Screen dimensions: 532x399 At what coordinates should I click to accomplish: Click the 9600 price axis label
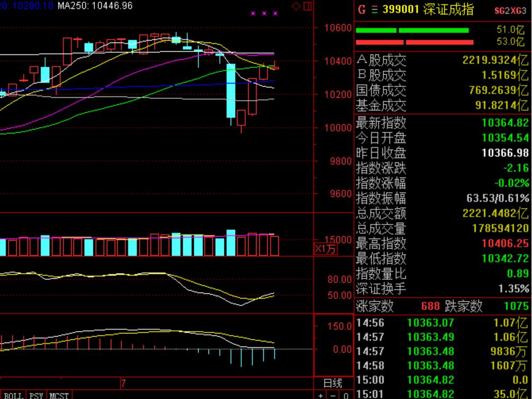tap(341, 194)
